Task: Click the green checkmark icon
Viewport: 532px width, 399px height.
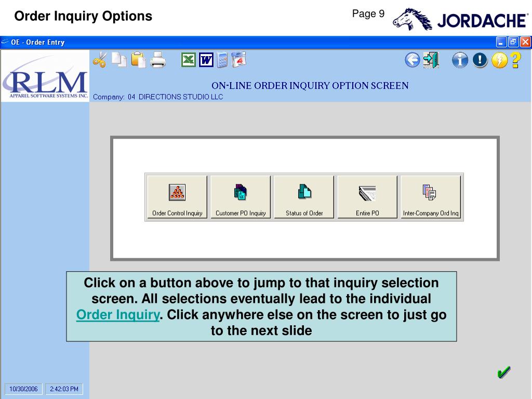Action: coord(503,372)
